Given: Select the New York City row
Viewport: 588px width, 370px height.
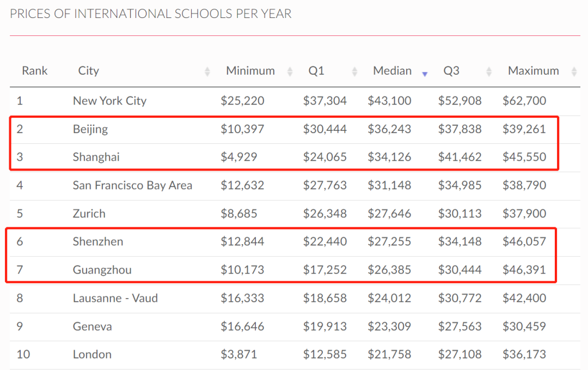Looking at the screenshot, I should 109,101.
